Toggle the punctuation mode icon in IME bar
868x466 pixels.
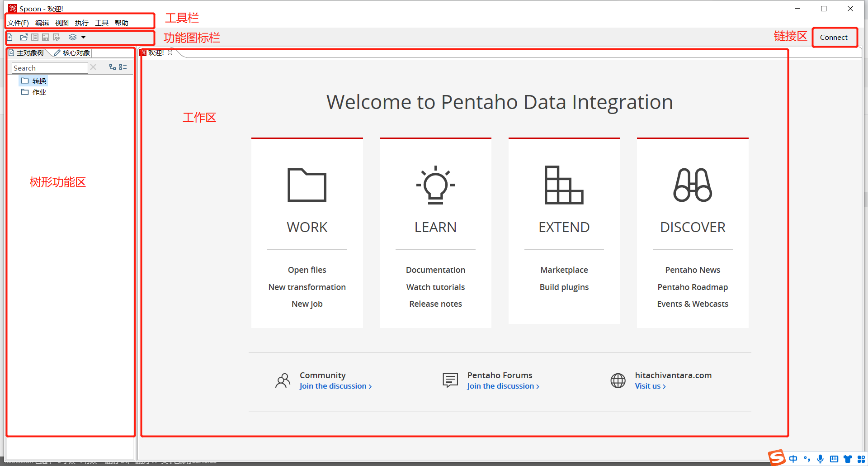tap(807, 459)
